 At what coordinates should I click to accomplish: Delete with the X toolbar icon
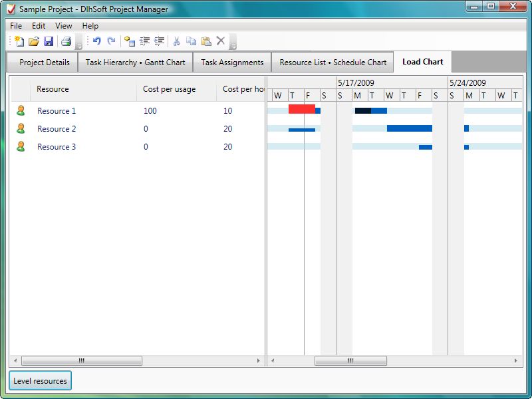tap(221, 41)
